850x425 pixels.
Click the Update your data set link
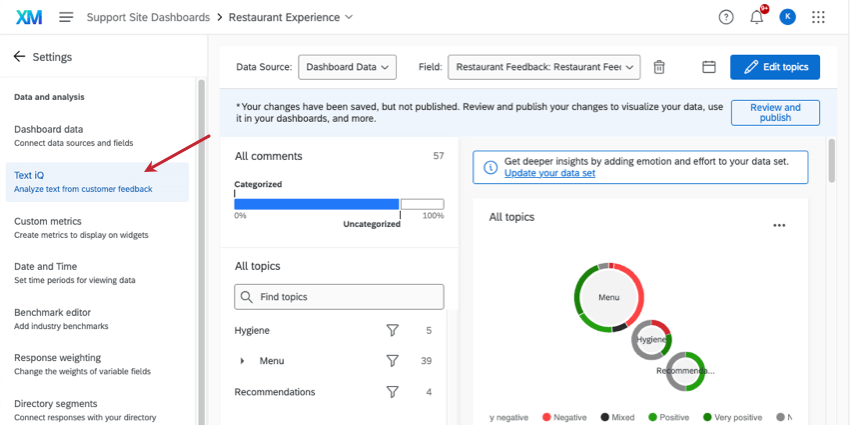(x=549, y=173)
